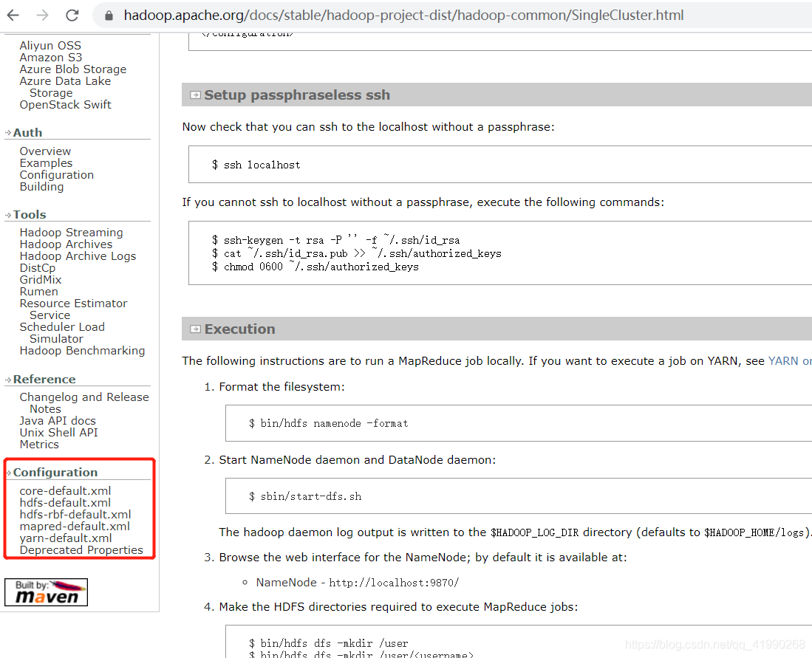Viewport: 812px width, 658px height.
Task: Reload the page with refresh icon
Action: click(x=72, y=16)
